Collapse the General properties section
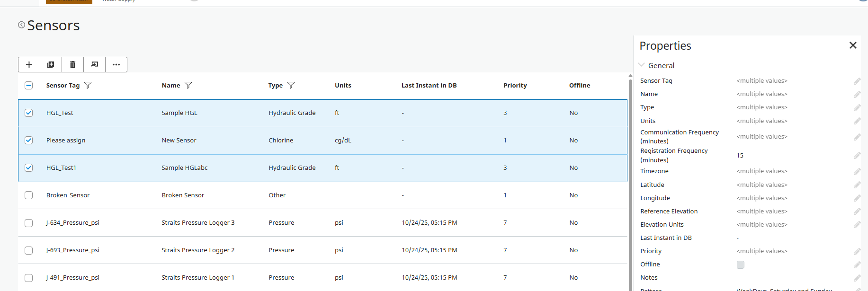Image resolution: width=868 pixels, height=291 pixels. [642, 65]
